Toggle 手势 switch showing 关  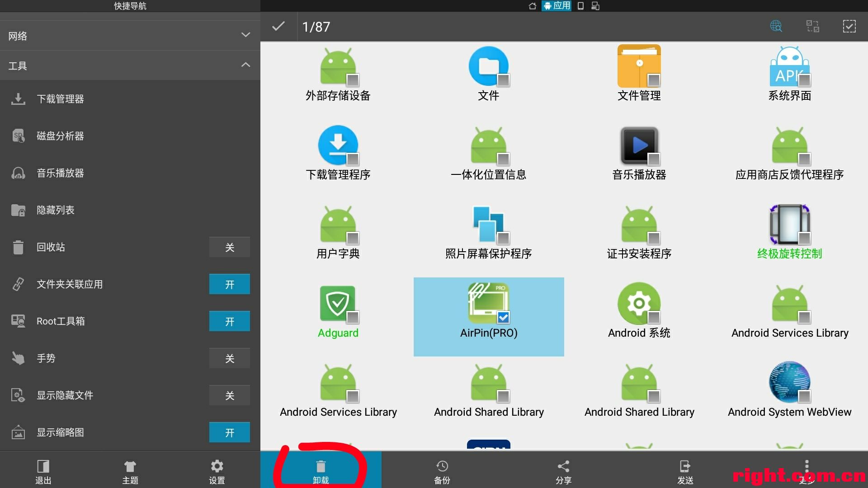(x=230, y=358)
